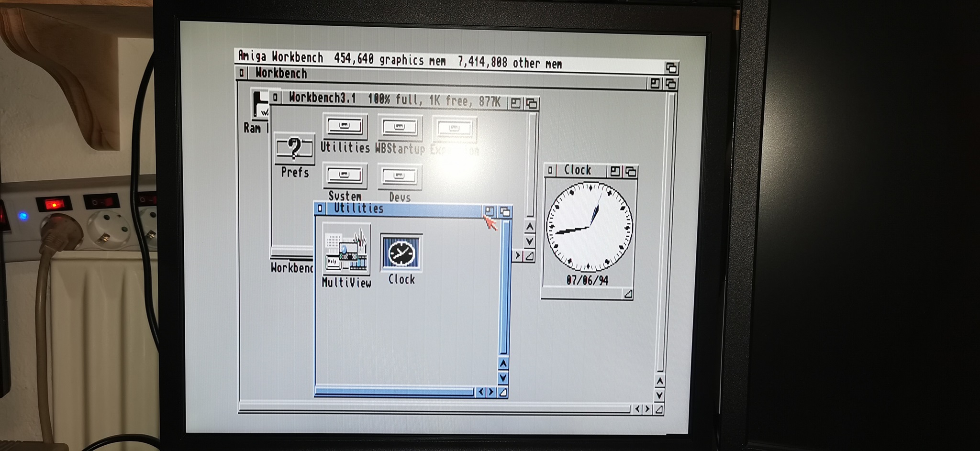Screen dimensions: 980x451
Task: Click main Workbench window horizontal scrollbar
Action: (434, 408)
